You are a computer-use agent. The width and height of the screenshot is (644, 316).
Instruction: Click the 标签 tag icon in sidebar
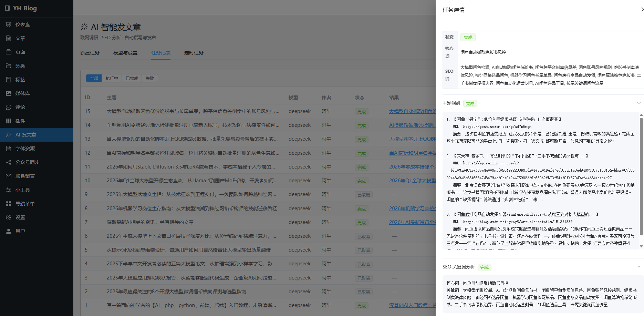point(9,80)
